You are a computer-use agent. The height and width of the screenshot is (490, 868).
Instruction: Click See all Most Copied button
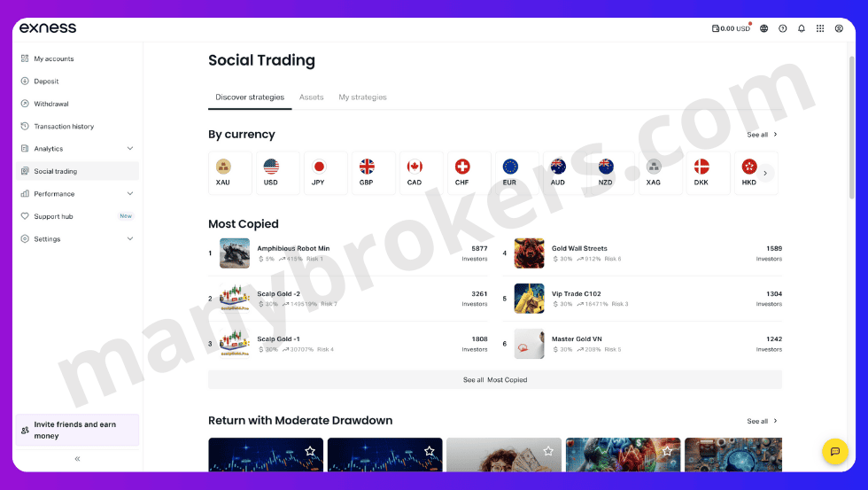[x=495, y=380]
